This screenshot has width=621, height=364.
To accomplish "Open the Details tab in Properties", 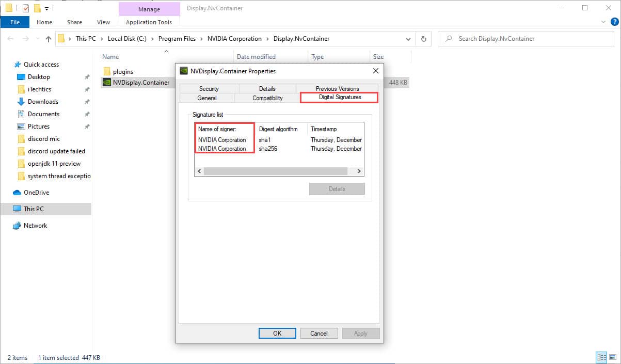I will coord(267,89).
